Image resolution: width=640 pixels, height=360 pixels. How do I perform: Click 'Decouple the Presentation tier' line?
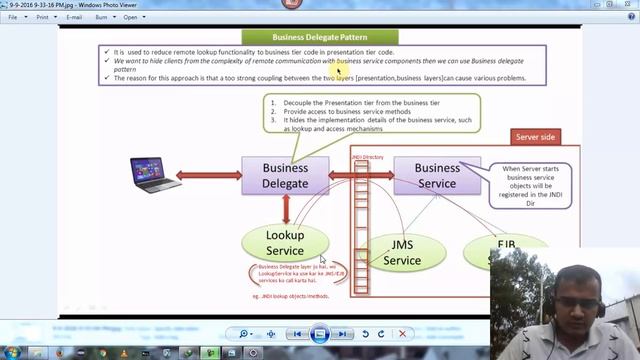coord(362,103)
